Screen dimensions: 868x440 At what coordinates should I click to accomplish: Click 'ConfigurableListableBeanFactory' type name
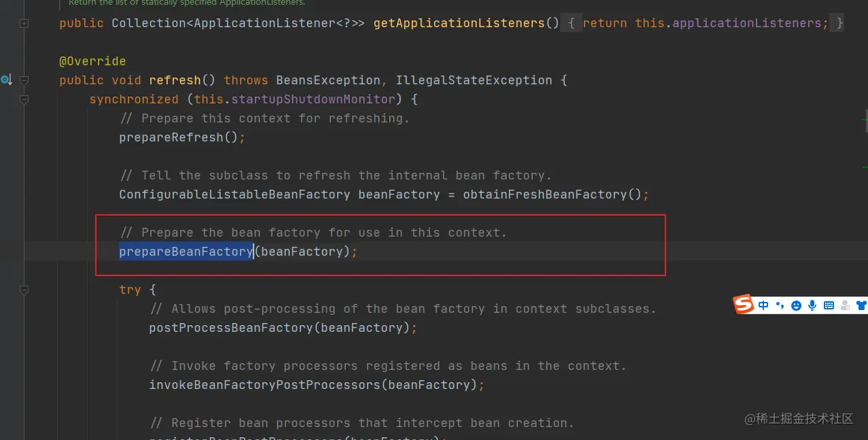pyautogui.click(x=235, y=194)
